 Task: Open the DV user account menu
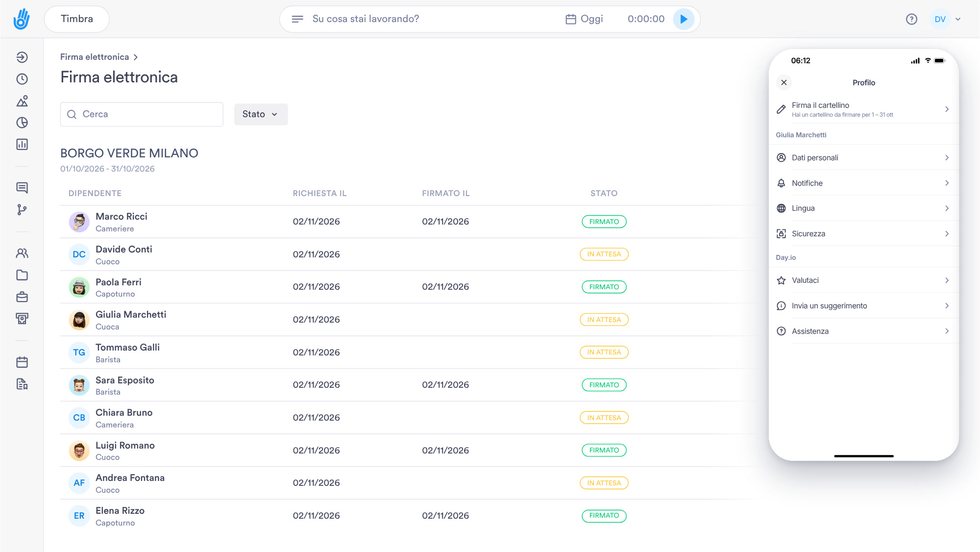click(946, 19)
